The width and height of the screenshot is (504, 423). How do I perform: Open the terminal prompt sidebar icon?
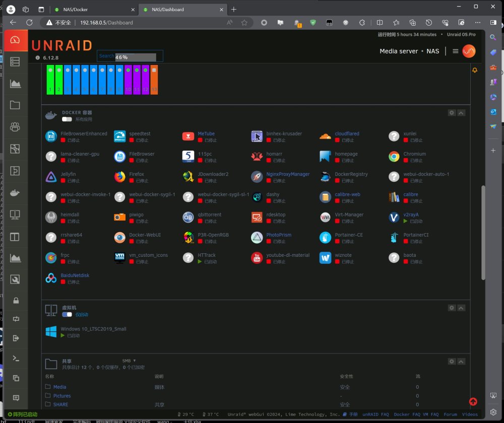click(16, 358)
